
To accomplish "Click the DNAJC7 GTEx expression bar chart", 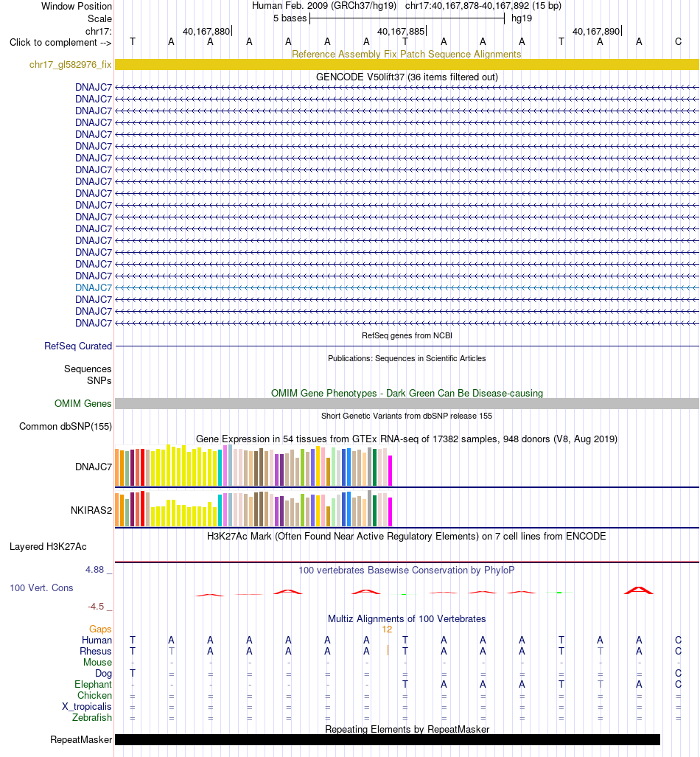I will click(x=254, y=465).
